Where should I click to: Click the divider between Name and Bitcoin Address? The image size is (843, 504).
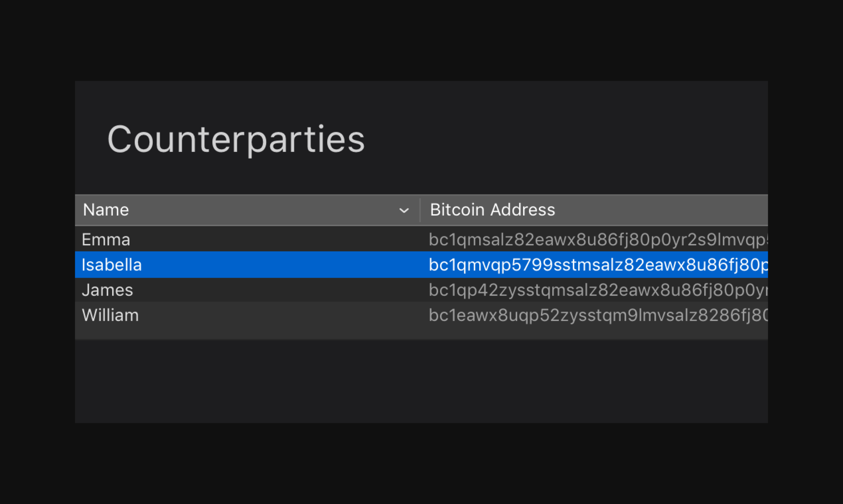coord(420,210)
